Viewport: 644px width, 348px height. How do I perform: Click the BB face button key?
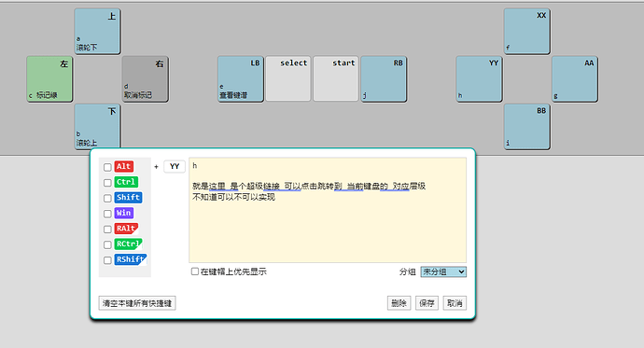click(527, 126)
